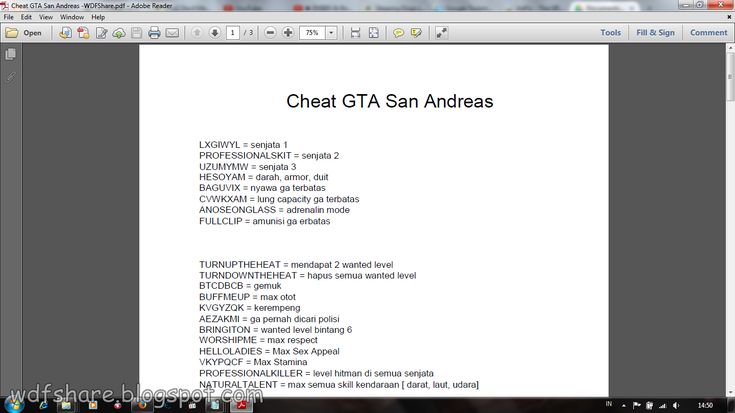Click the fit one full page icon
Viewport: 735px width, 413px height.
pos(374,33)
